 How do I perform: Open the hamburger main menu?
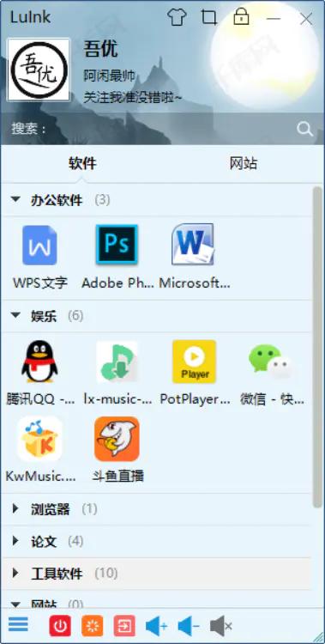click(x=18, y=624)
